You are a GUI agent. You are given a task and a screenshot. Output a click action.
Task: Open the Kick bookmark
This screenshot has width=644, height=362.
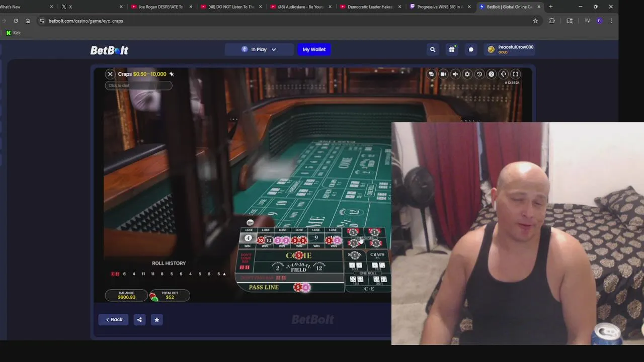[14, 33]
